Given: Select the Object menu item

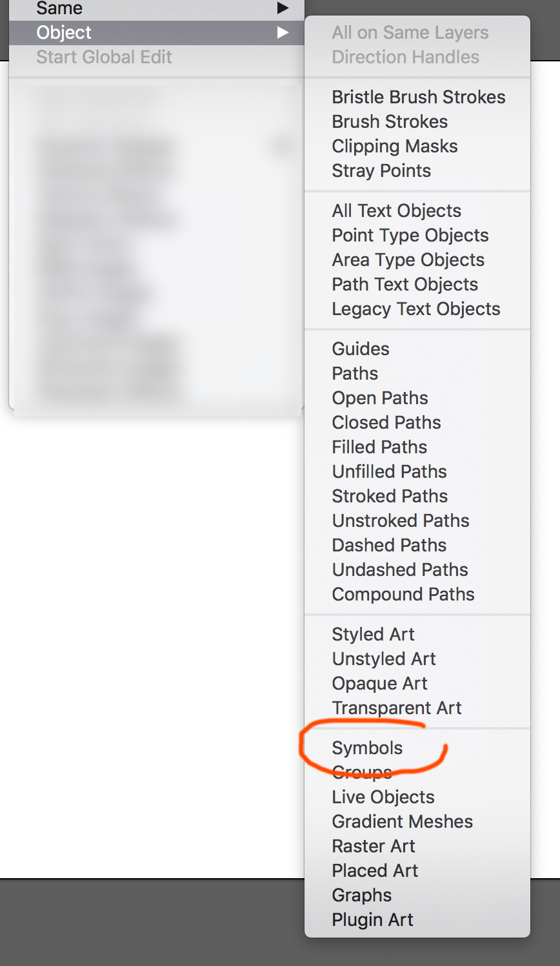Looking at the screenshot, I should point(65,32).
